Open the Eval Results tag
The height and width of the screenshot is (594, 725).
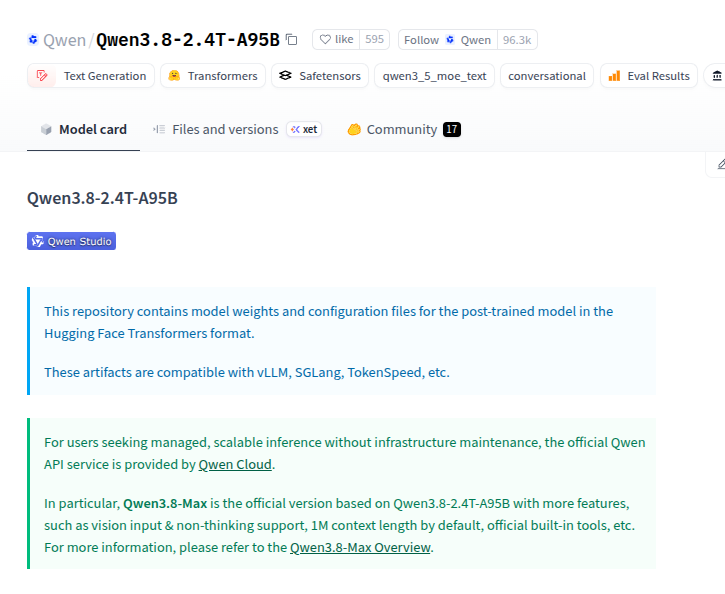[649, 76]
